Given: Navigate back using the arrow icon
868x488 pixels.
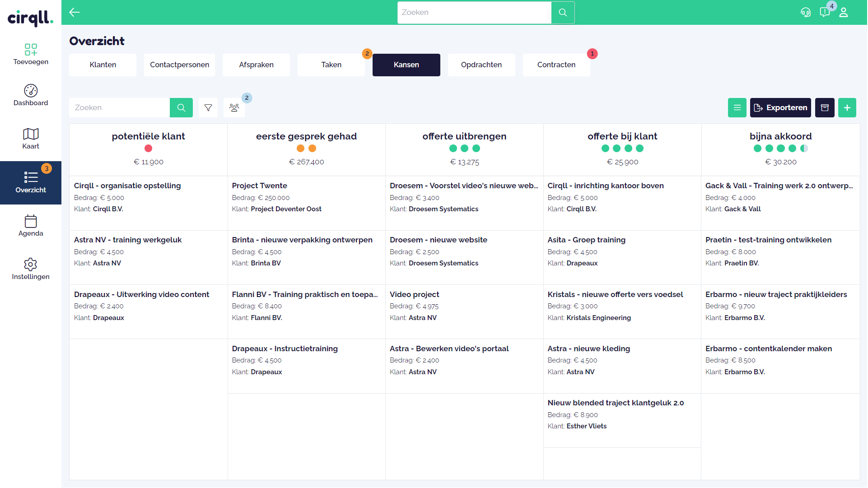Looking at the screenshot, I should click(75, 13).
